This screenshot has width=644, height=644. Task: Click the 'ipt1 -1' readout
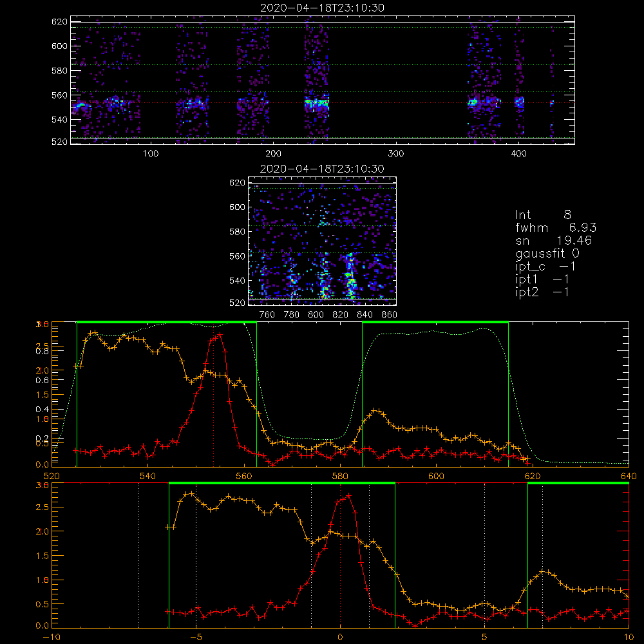542,279
